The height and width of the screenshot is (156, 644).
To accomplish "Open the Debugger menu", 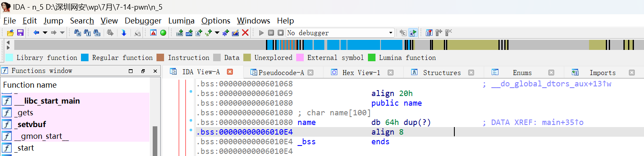I will 143,21.
